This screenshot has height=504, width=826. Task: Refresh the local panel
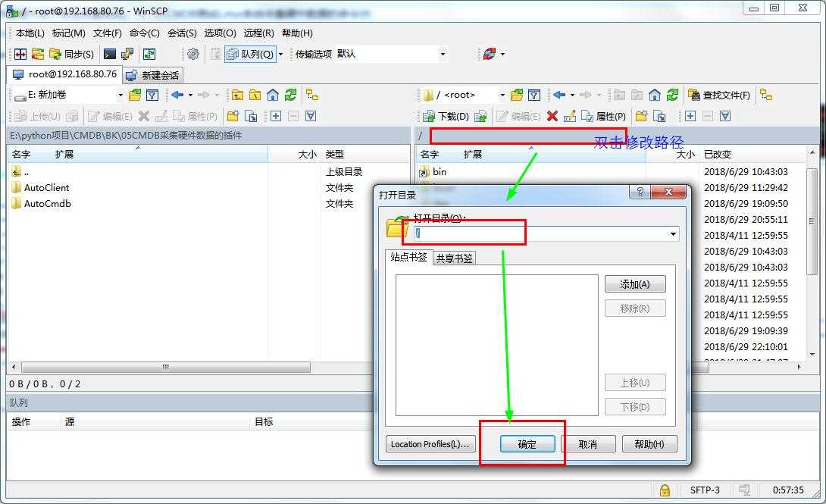pos(290,95)
